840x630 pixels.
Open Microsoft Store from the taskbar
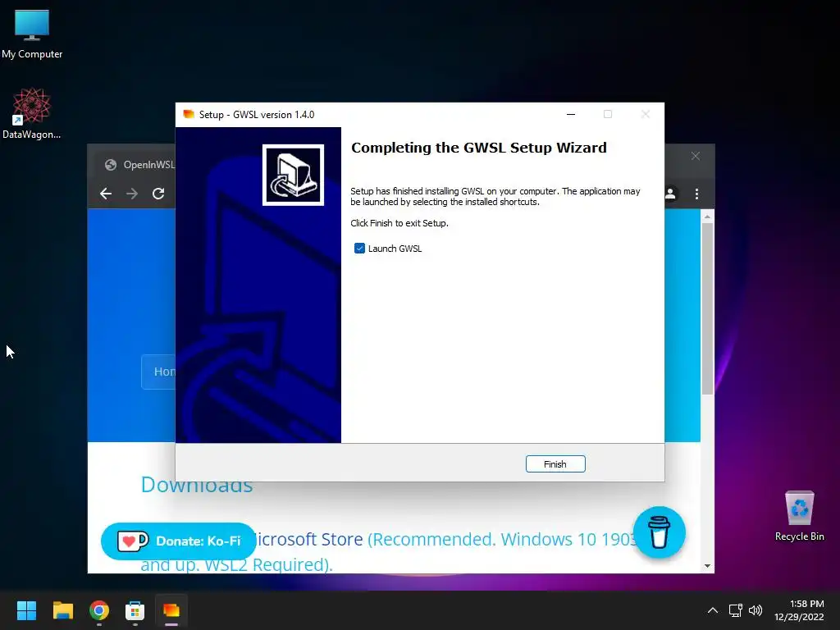[x=135, y=610]
